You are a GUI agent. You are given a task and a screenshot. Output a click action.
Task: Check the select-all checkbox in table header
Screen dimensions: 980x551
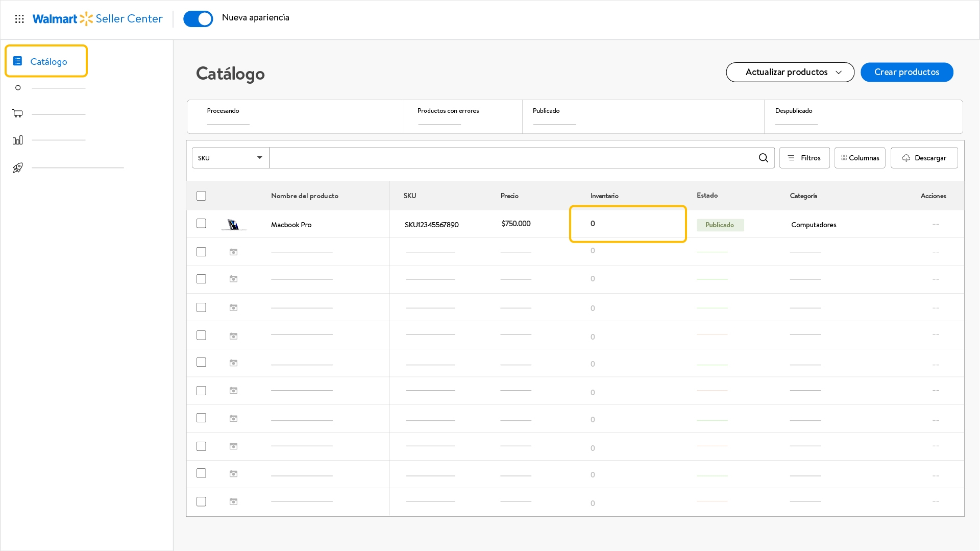[x=201, y=196]
